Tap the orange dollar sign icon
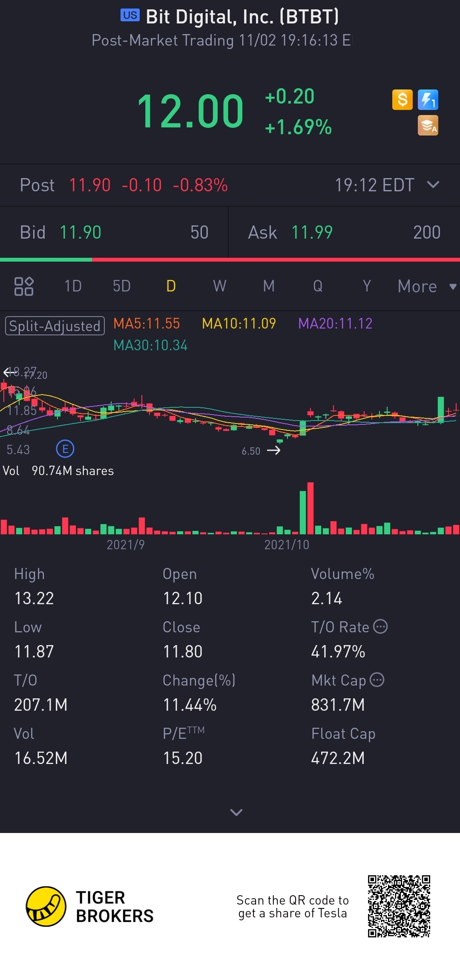The height and width of the screenshot is (980, 460). tap(402, 100)
